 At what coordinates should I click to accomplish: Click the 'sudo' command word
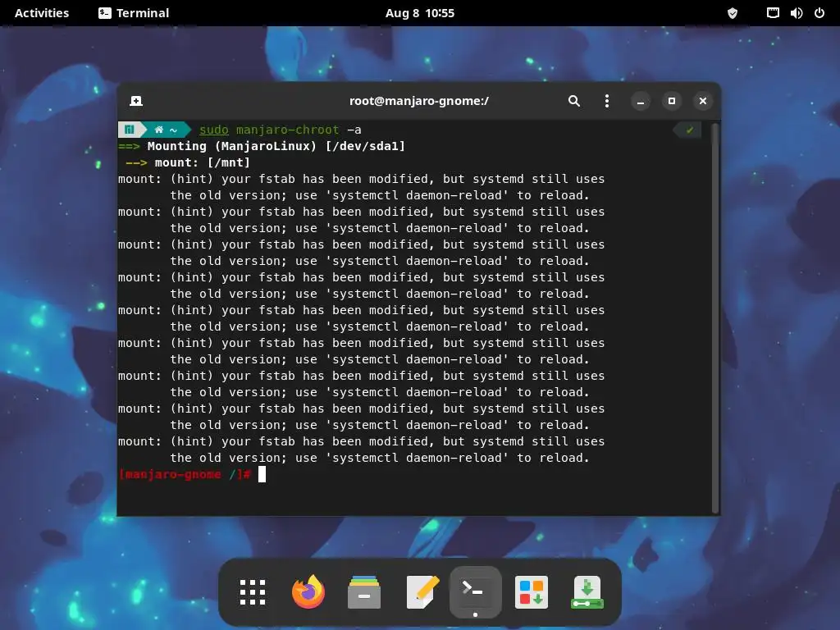coord(214,130)
